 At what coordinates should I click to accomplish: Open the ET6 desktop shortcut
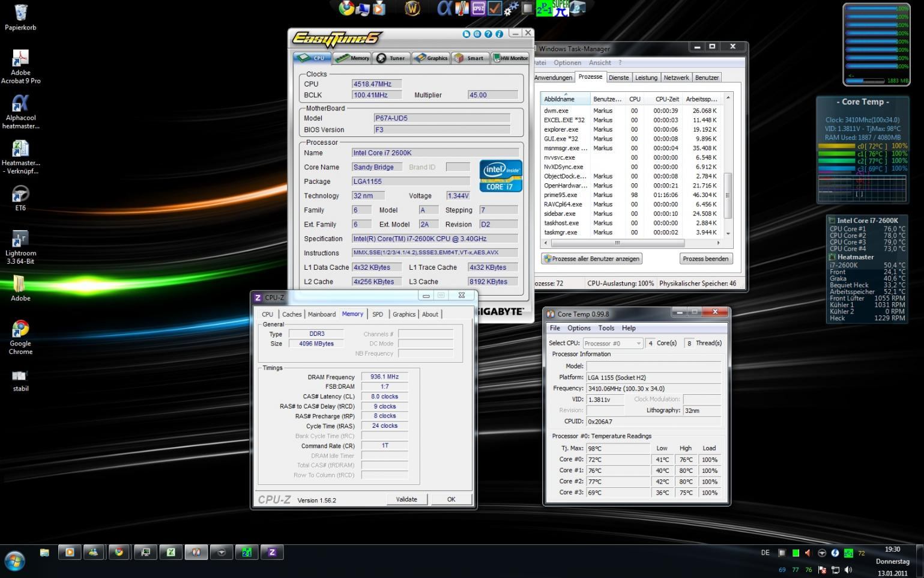point(20,198)
